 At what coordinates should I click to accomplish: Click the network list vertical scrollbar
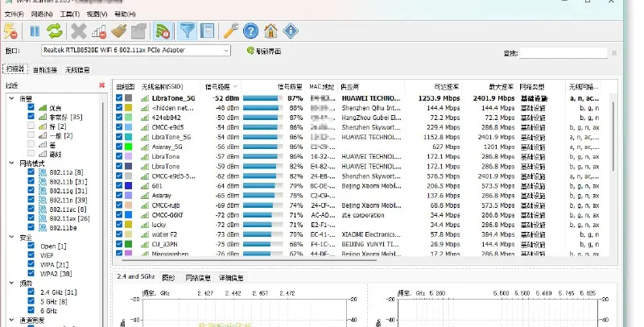613,135
